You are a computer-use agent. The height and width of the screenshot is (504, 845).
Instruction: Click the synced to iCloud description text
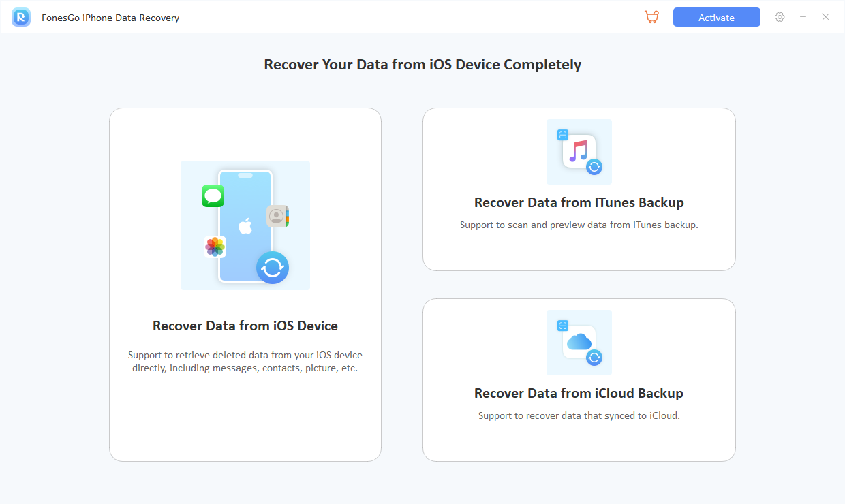[x=579, y=415]
